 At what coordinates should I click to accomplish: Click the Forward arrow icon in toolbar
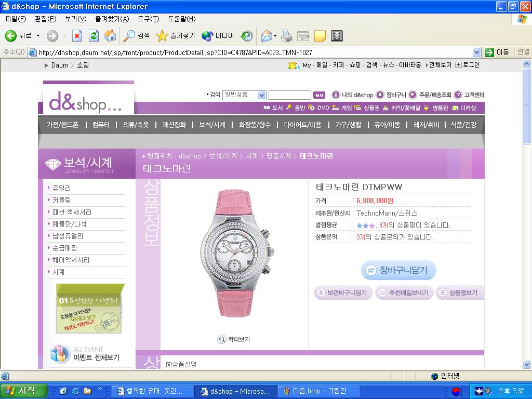(52, 36)
